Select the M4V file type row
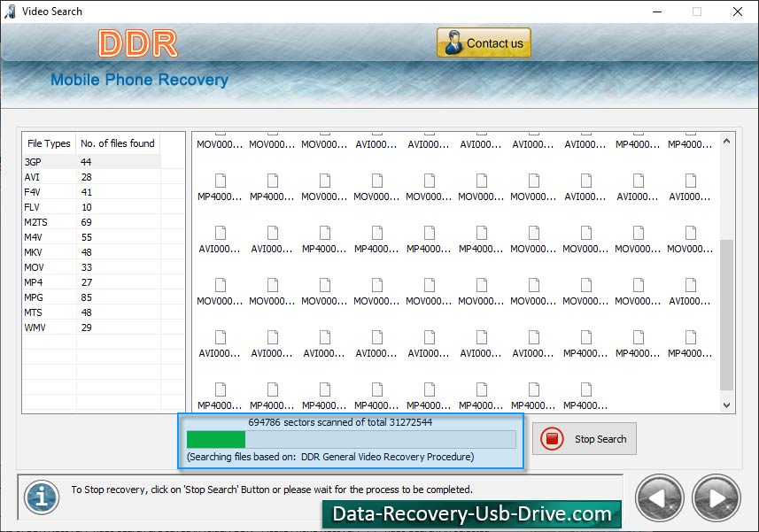This screenshot has height=532, width=759. tap(91, 237)
